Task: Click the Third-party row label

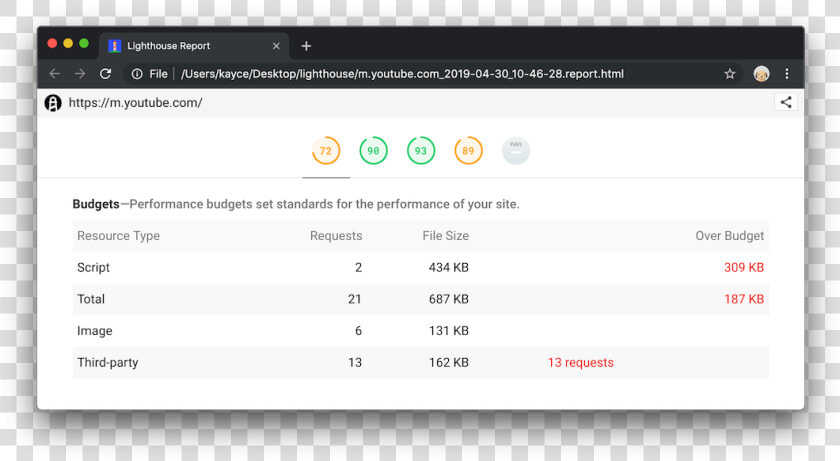Action: coord(108,362)
